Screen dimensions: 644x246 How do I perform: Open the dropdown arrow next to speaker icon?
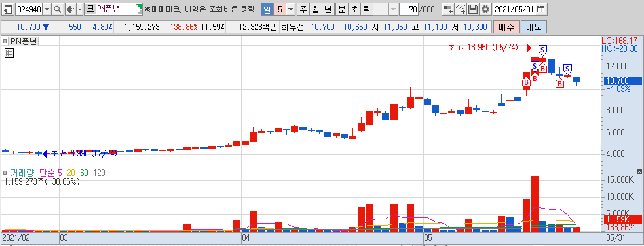(x=79, y=9)
